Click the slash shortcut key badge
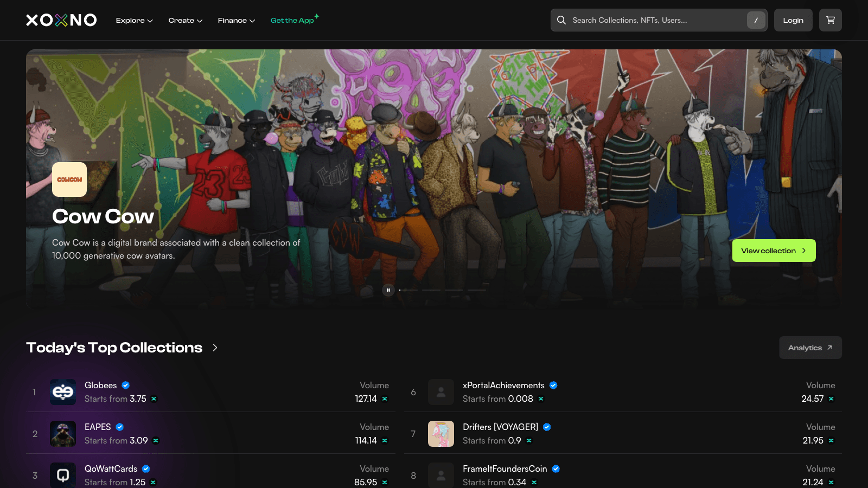The height and width of the screenshot is (488, 868). tap(756, 20)
